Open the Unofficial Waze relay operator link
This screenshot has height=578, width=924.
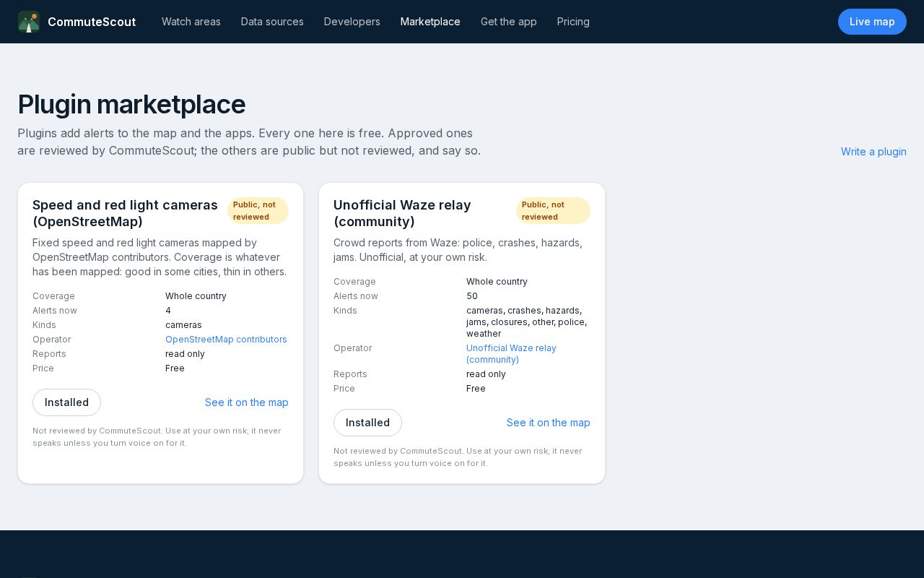pos(511,354)
